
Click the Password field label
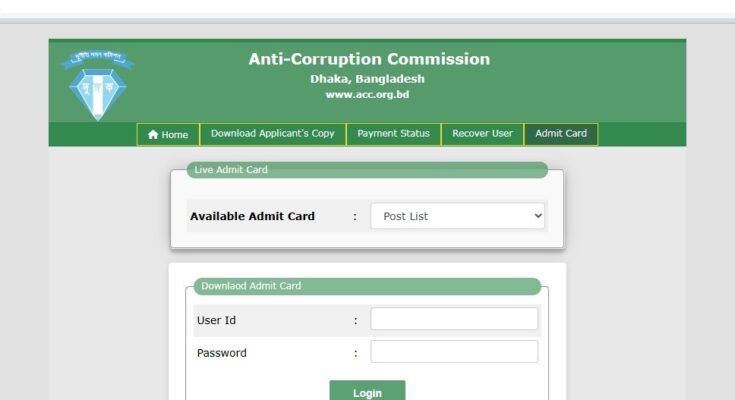[x=221, y=353]
